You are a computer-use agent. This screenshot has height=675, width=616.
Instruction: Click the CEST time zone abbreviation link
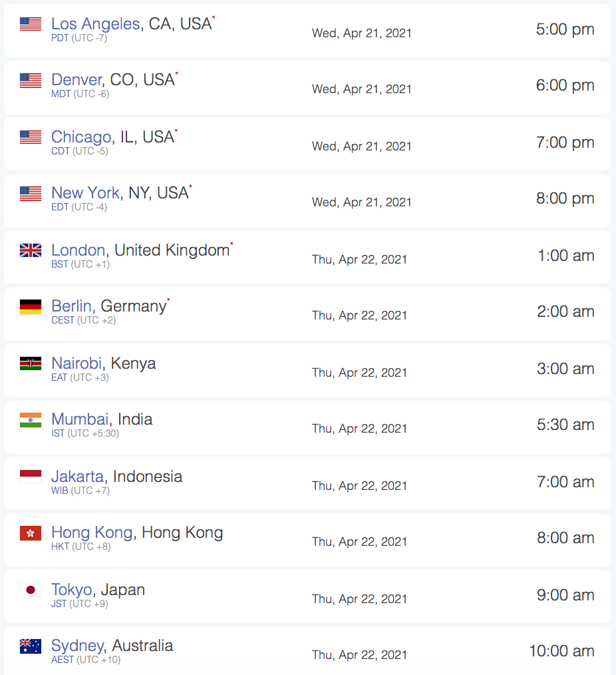point(63,320)
